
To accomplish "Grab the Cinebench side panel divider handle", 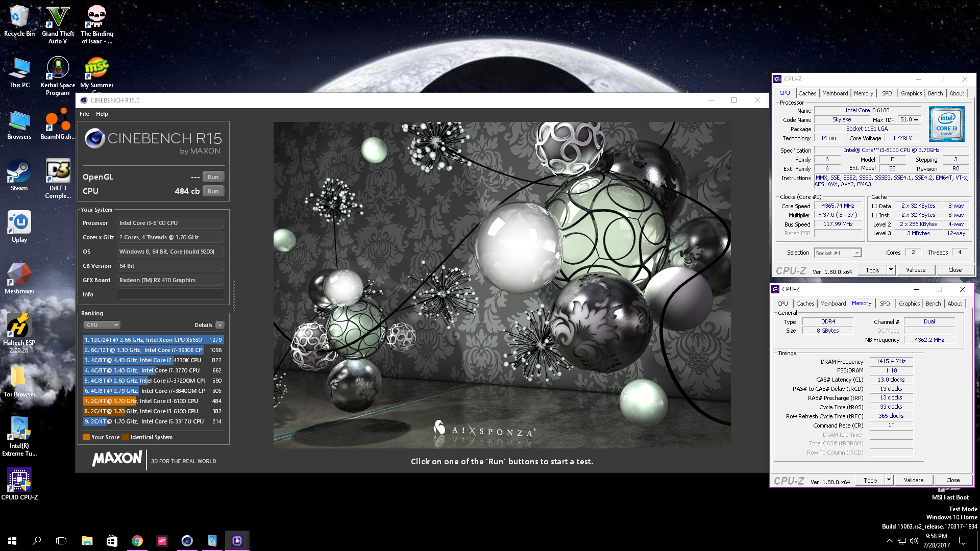I will point(234,295).
